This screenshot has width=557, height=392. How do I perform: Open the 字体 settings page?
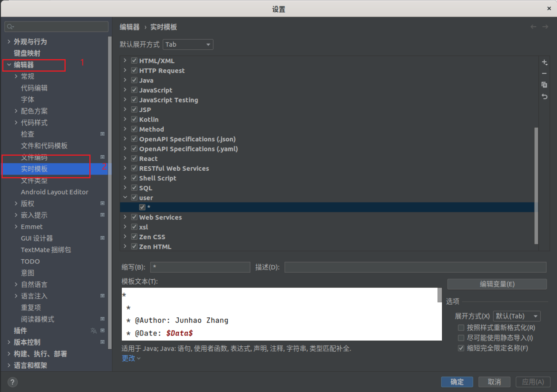pyautogui.click(x=28, y=100)
